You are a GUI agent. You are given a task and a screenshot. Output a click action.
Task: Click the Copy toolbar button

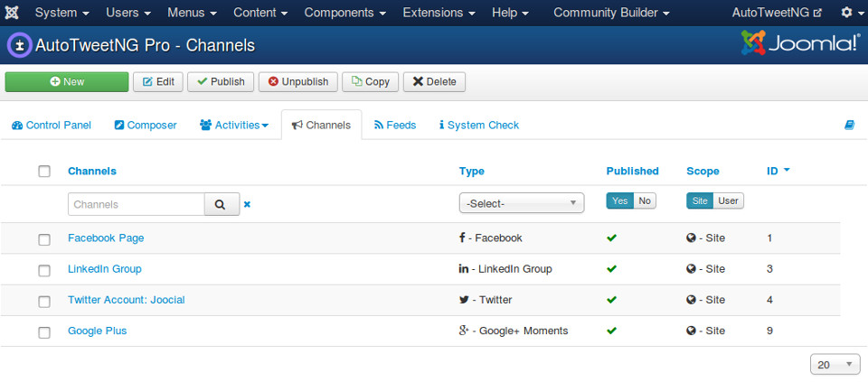point(371,82)
